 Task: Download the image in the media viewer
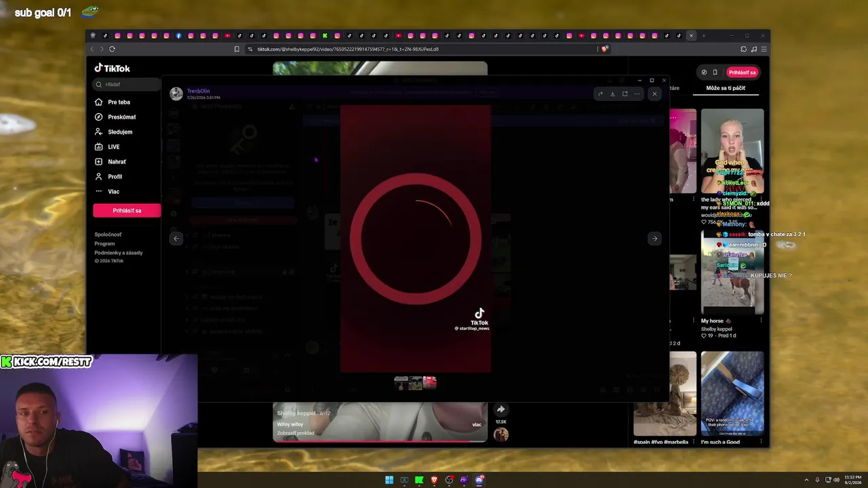click(612, 94)
